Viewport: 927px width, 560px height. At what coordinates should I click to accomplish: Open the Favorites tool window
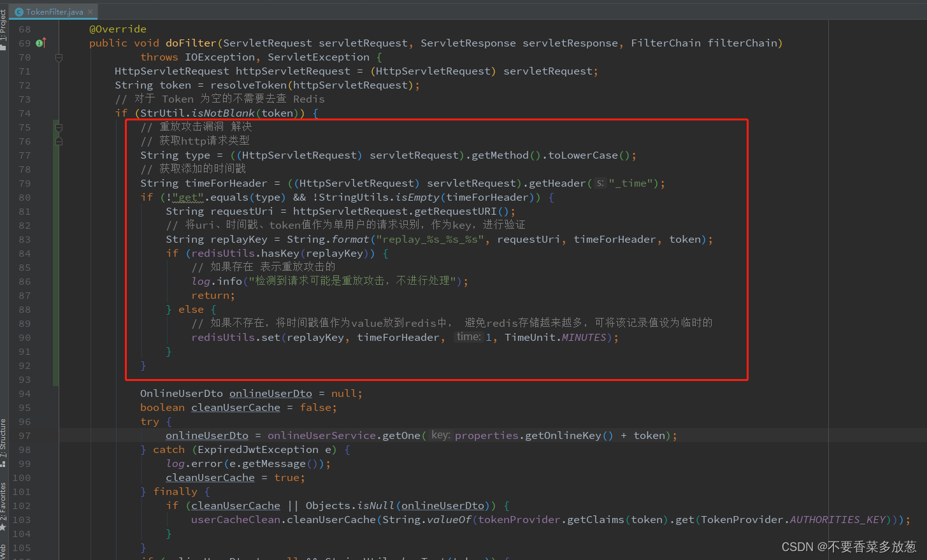coord(4,505)
